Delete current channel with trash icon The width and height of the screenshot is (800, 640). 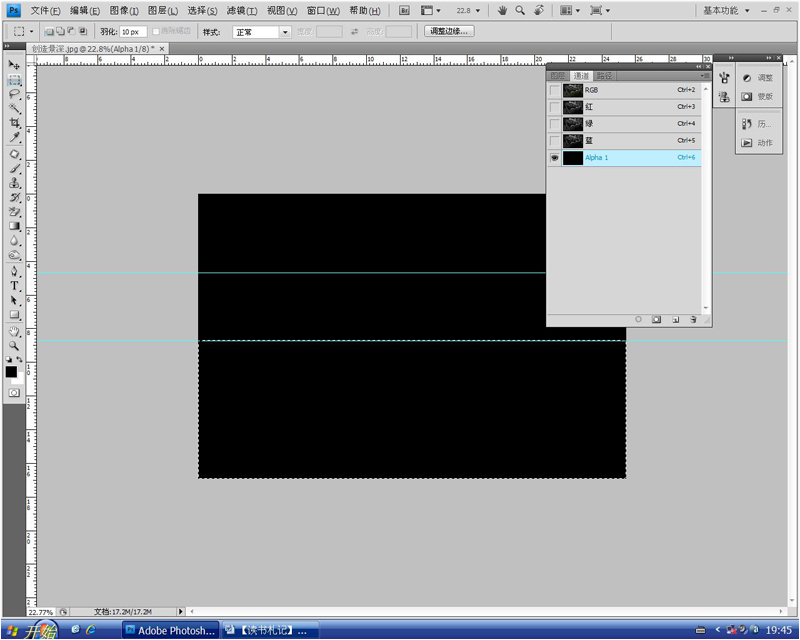click(x=692, y=319)
